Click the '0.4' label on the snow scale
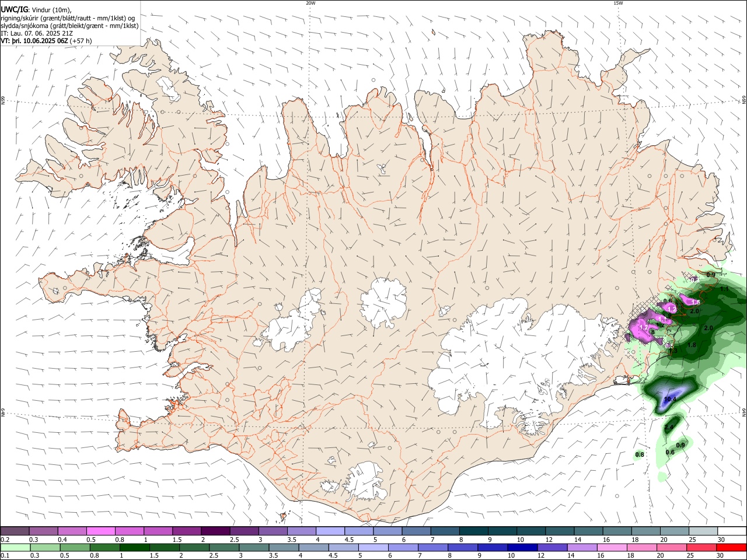 pos(62,540)
